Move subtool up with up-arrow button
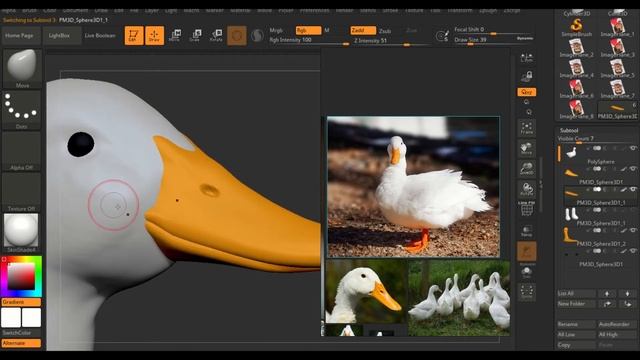640x360 pixels. (607, 293)
